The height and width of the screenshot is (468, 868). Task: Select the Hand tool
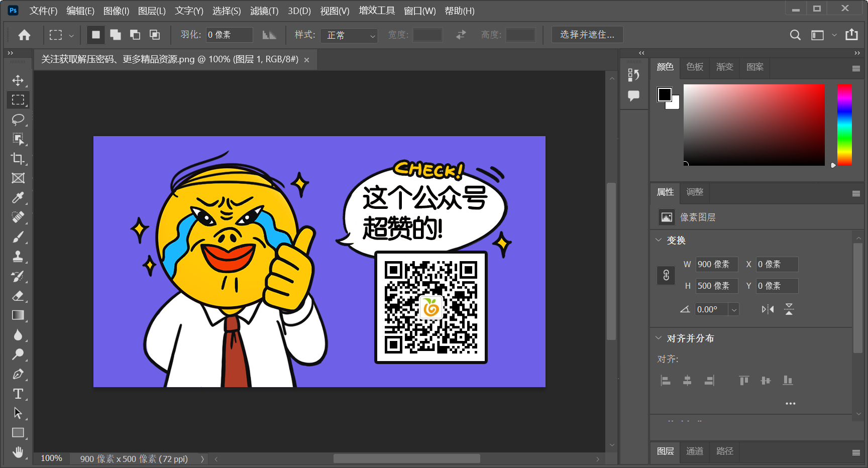click(x=18, y=452)
